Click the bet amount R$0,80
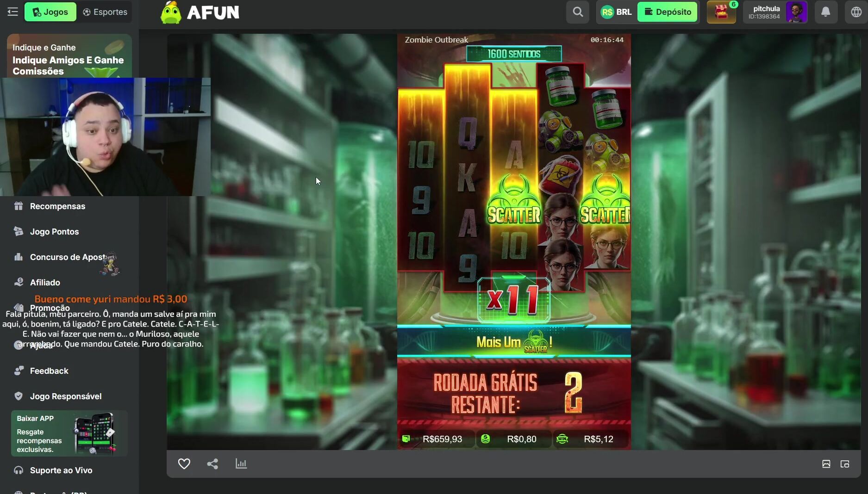This screenshot has height=494, width=868. [522, 439]
